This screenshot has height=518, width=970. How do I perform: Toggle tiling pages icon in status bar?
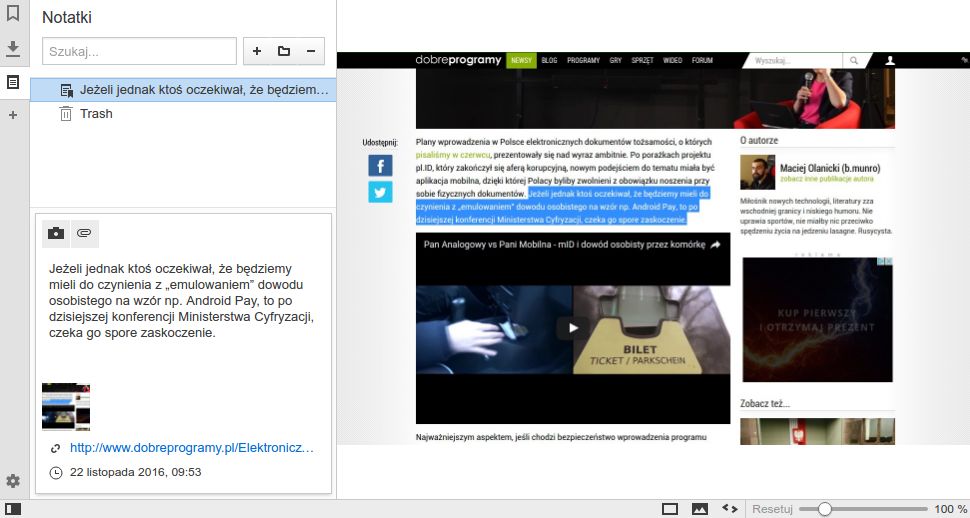(670, 509)
